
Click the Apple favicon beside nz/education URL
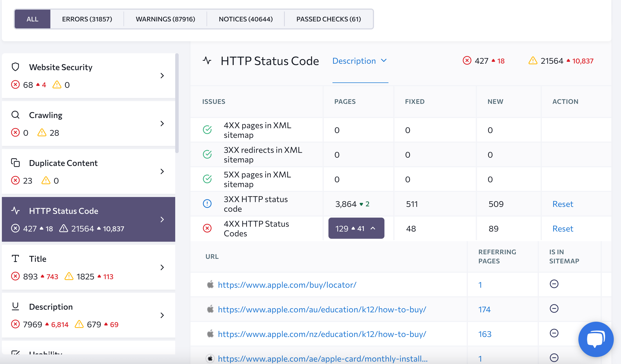(211, 334)
